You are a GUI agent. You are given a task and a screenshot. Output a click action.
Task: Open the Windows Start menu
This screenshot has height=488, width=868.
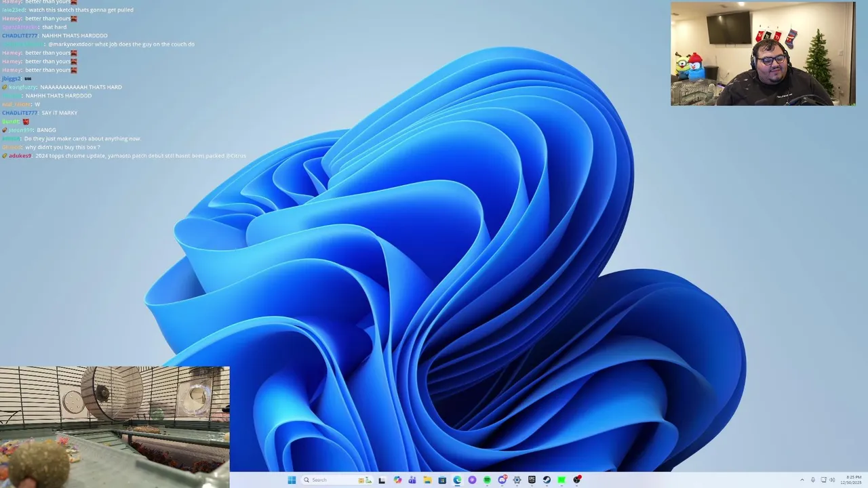point(292,480)
